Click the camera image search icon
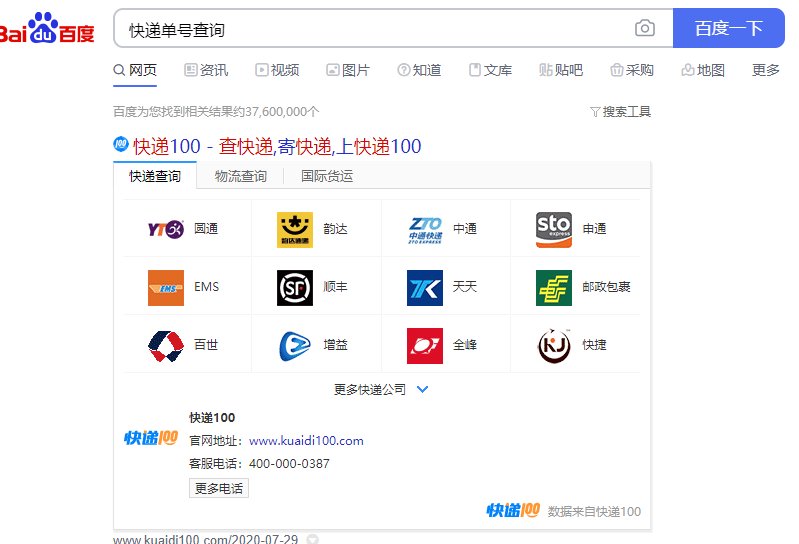Image resolution: width=799 pixels, height=544 pixels. tap(645, 29)
